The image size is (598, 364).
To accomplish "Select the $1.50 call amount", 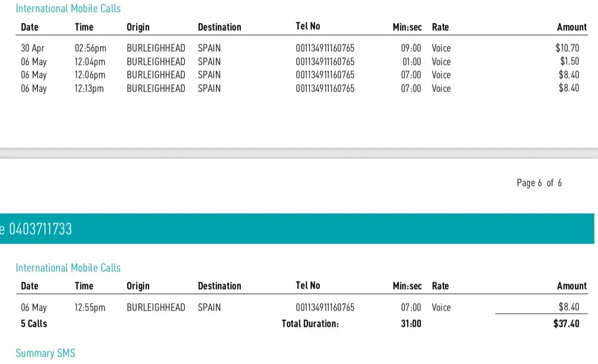I will pos(569,61).
